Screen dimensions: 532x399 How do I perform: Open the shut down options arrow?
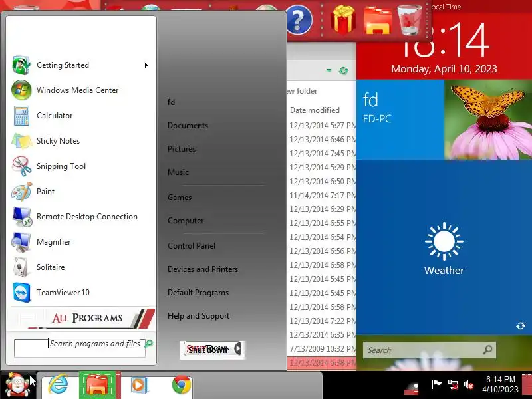point(238,348)
